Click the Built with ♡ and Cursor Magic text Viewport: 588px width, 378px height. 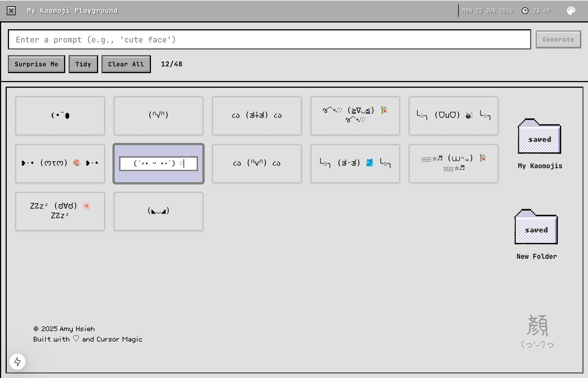[88, 339]
